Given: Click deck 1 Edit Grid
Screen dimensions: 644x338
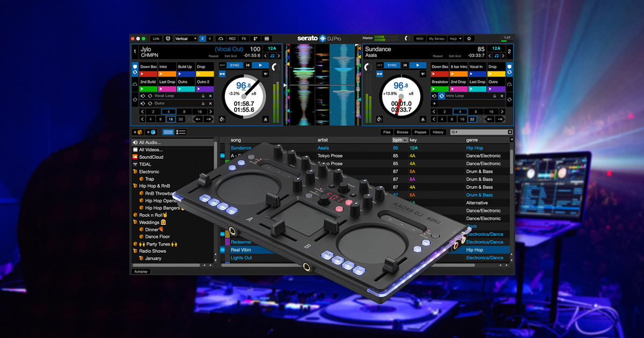Looking at the screenshot, I should [x=230, y=56].
